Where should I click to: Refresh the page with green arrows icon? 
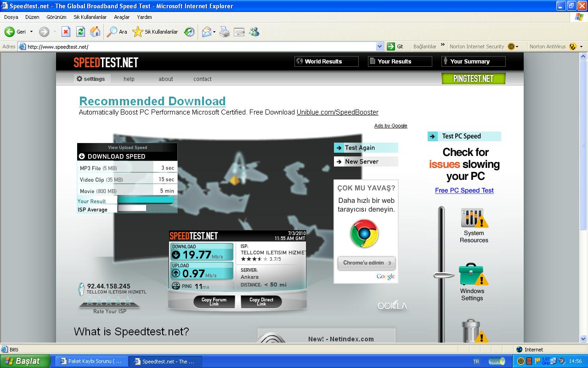pos(80,32)
